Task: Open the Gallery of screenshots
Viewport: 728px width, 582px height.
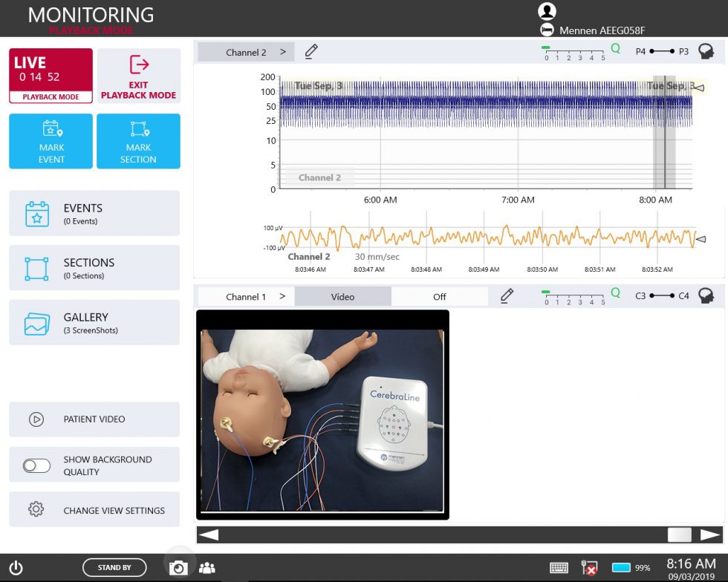Action: pyautogui.click(x=94, y=322)
